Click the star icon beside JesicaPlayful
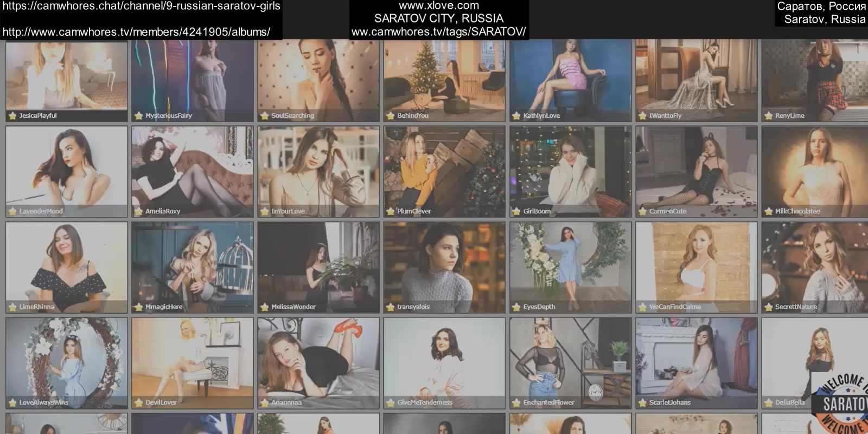The height and width of the screenshot is (434, 868). coord(12,116)
